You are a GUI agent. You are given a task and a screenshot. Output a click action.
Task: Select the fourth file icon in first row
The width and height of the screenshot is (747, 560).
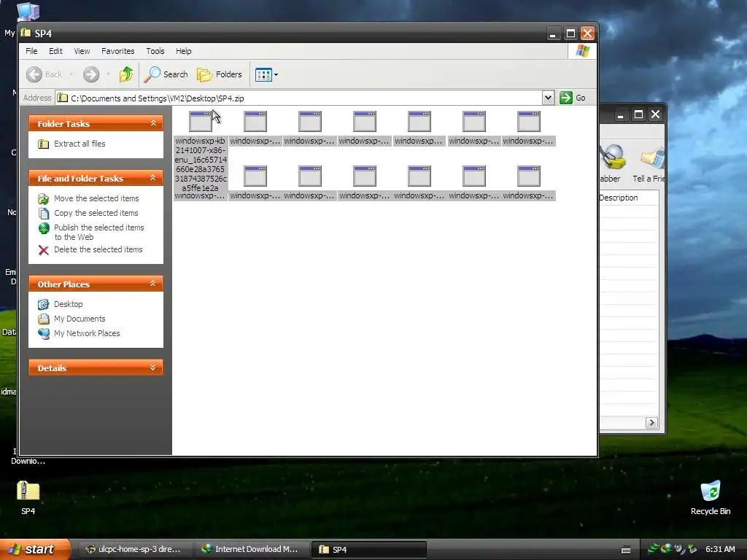(x=365, y=122)
